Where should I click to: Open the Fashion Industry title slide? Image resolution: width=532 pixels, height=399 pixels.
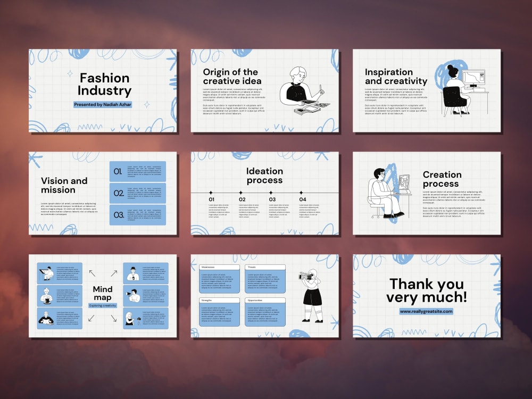click(x=103, y=90)
